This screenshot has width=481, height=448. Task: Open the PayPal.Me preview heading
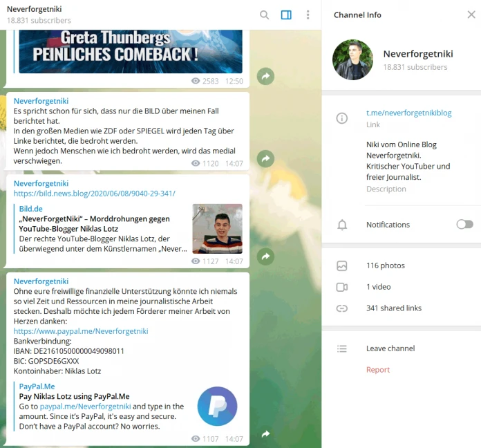37,386
